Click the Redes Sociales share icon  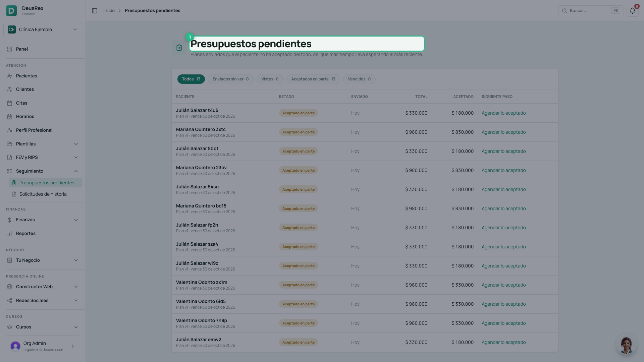pyautogui.click(x=9, y=301)
